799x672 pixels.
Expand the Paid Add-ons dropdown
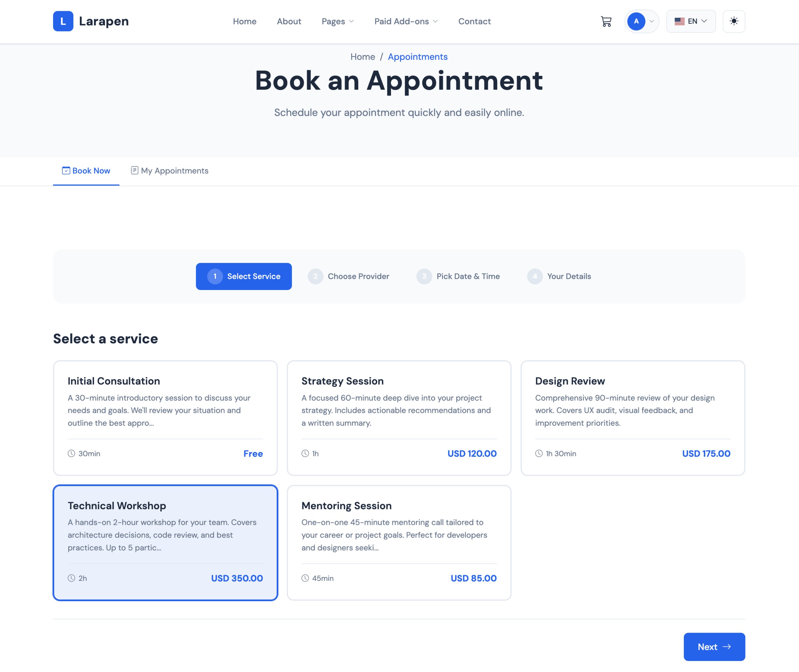(x=406, y=21)
